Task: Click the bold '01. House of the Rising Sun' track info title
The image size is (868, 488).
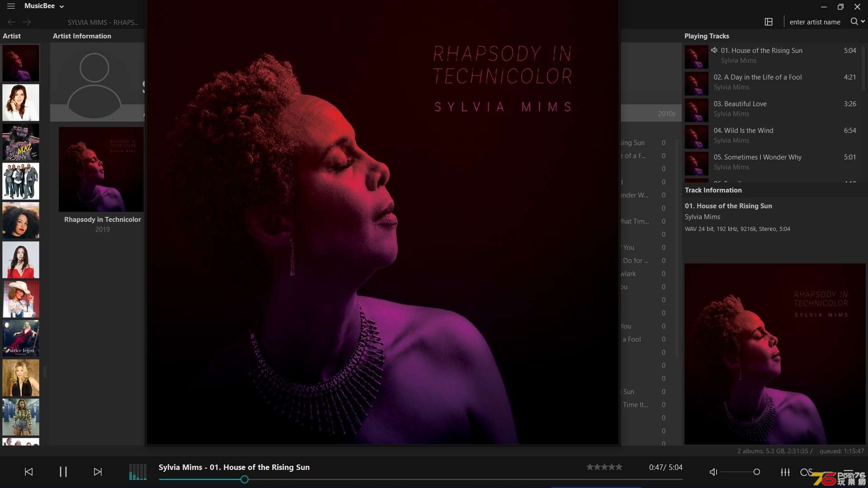Action: (728, 206)
